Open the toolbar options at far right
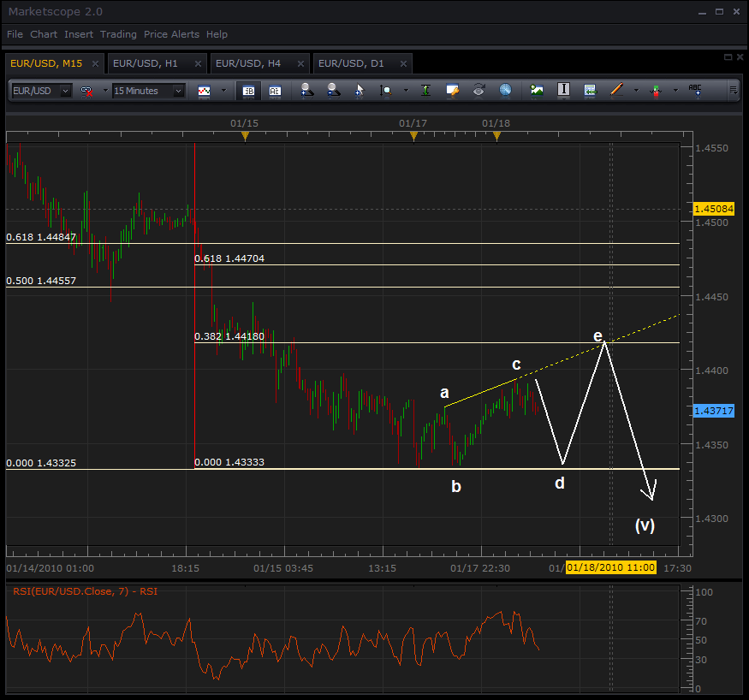 point(734,90)
